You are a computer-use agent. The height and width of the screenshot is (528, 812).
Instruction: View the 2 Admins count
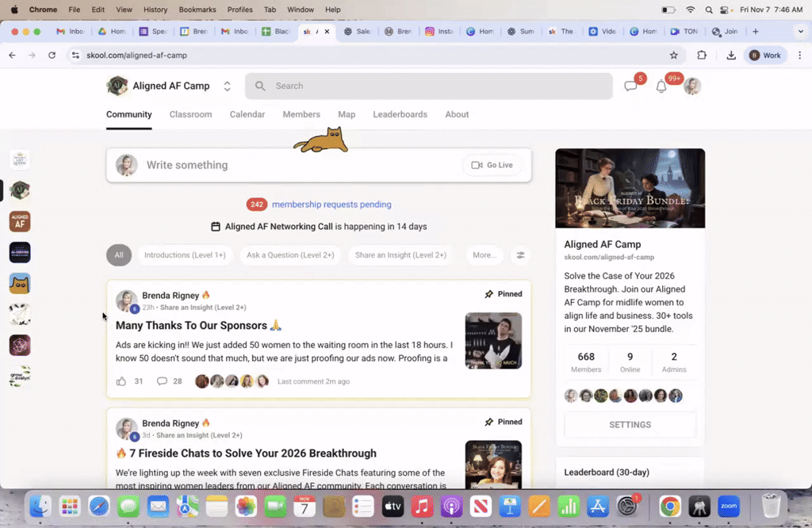674,362
